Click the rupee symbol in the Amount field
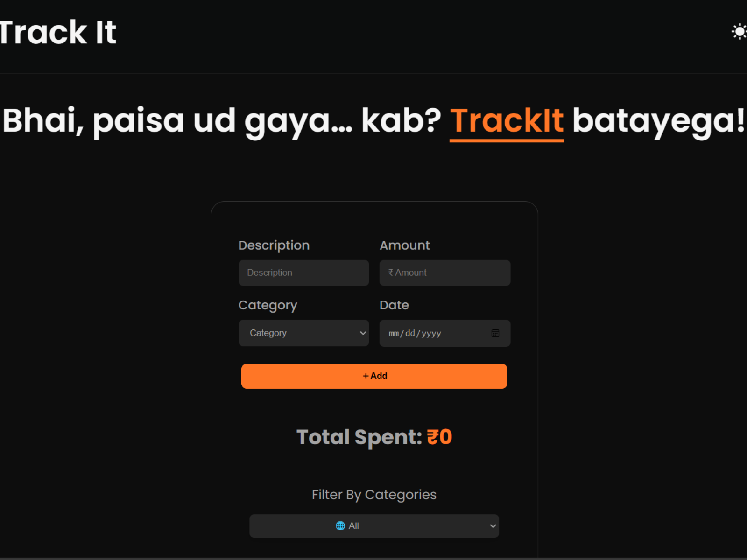This screenshot has width=747, height=560. (x=390, y=273)
